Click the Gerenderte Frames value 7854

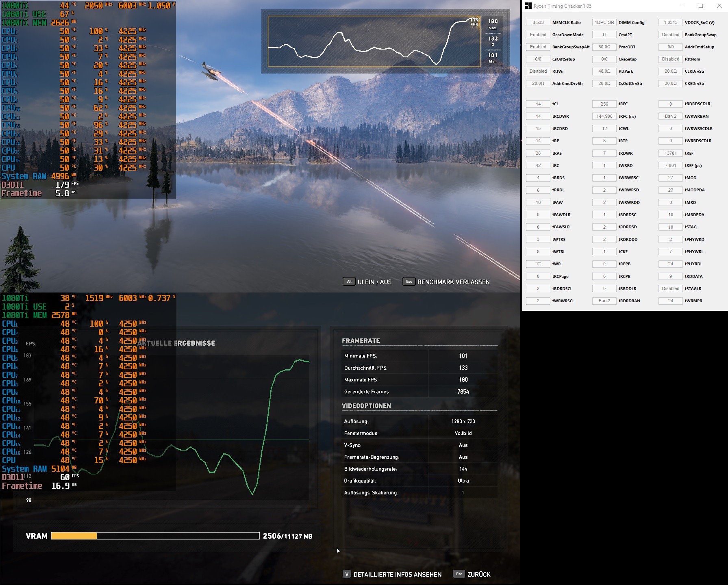[x=463, y=392]
